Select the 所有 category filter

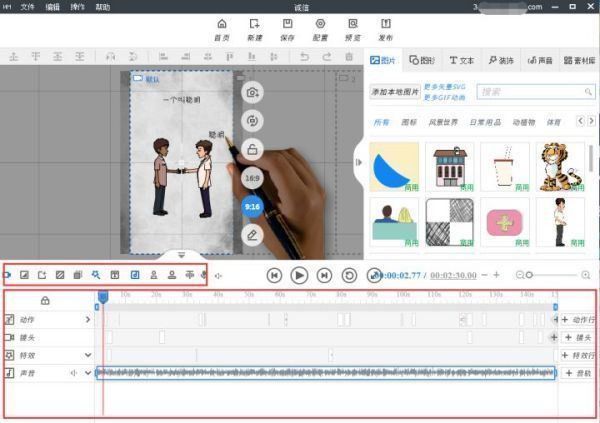coord(381,122)
